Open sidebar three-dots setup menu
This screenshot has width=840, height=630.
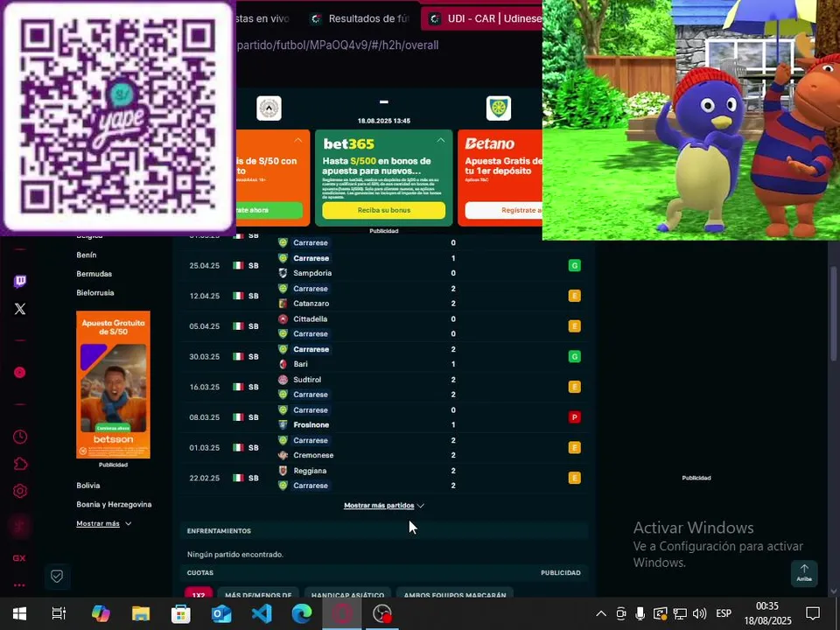click(19, 585)
